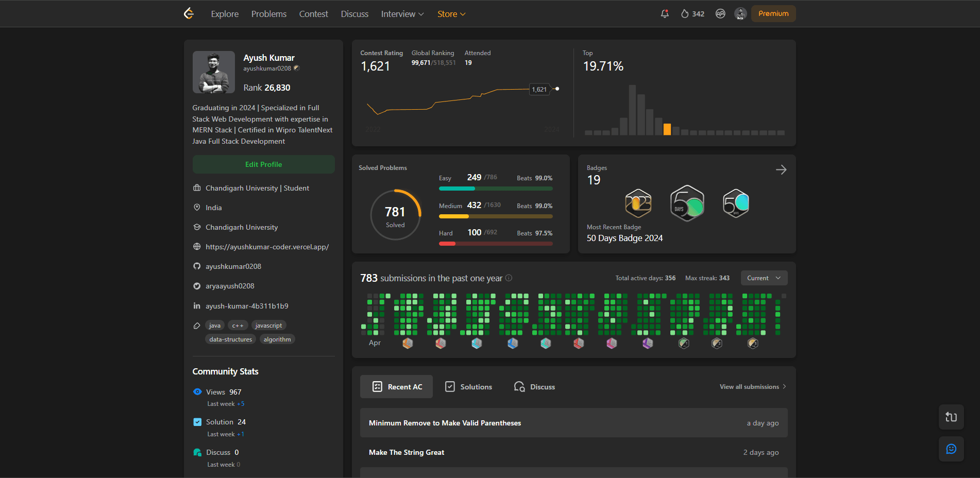Click the Views eye icon

(197, 392)
